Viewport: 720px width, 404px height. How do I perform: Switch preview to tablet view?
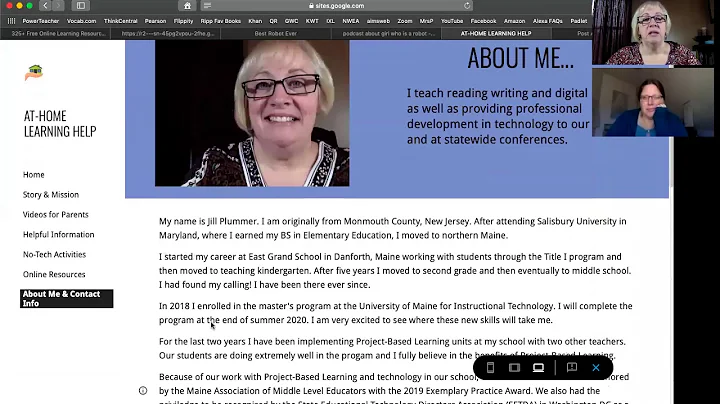(x=514, y=368)
